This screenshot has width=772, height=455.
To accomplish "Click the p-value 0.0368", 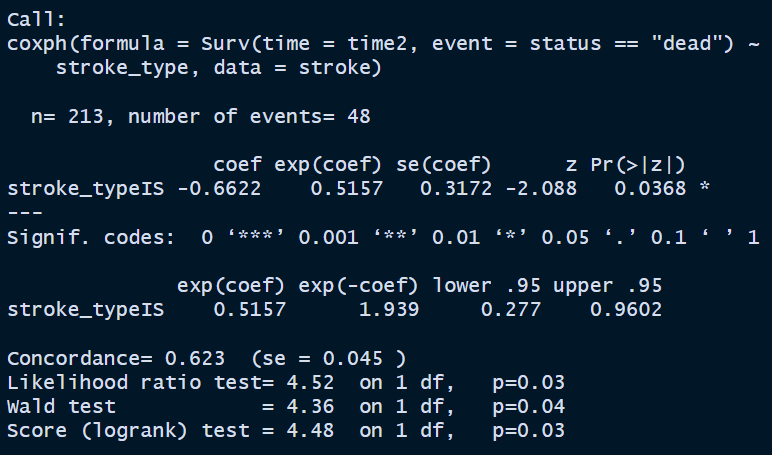I will point(650,189).
